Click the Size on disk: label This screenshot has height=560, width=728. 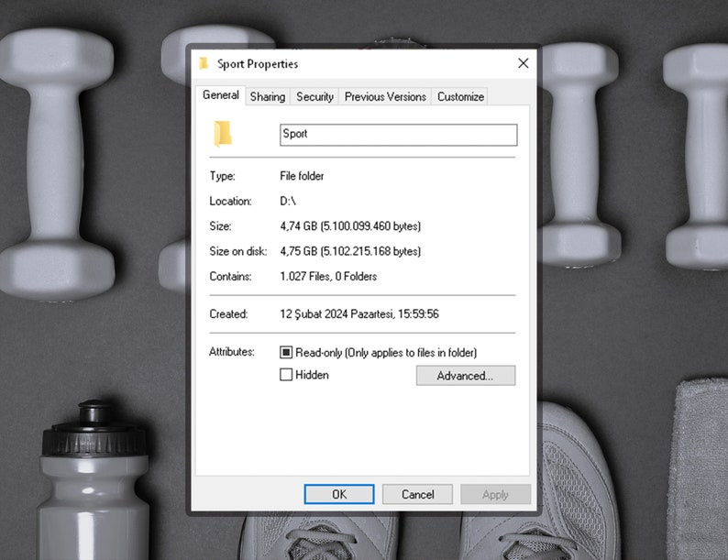point(238,251)
